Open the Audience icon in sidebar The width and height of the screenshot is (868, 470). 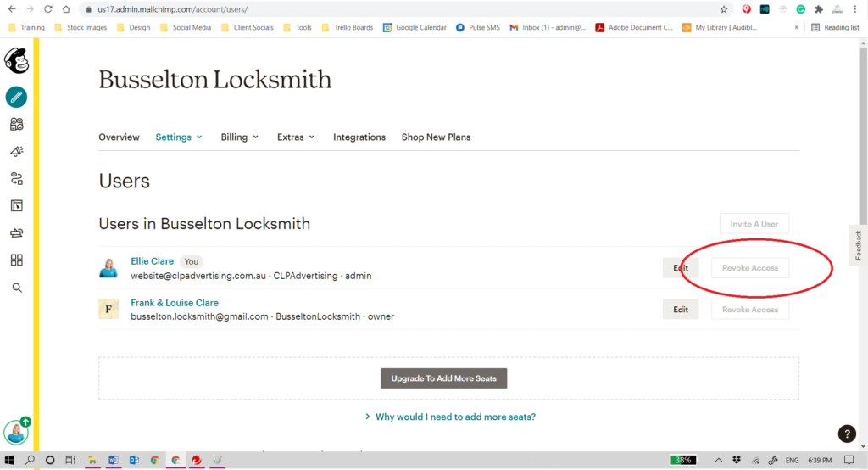tap(17, 124)
